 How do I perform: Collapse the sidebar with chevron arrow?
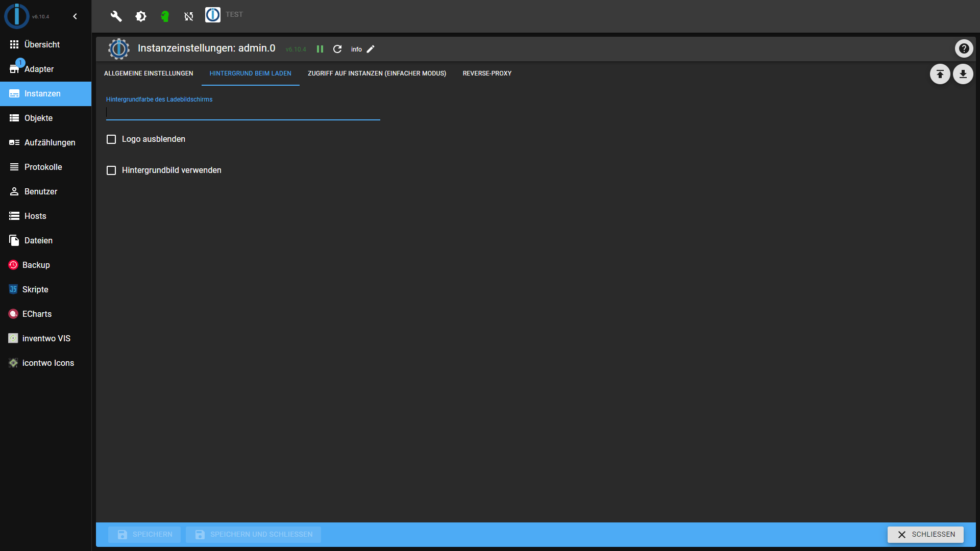point(75,16)
